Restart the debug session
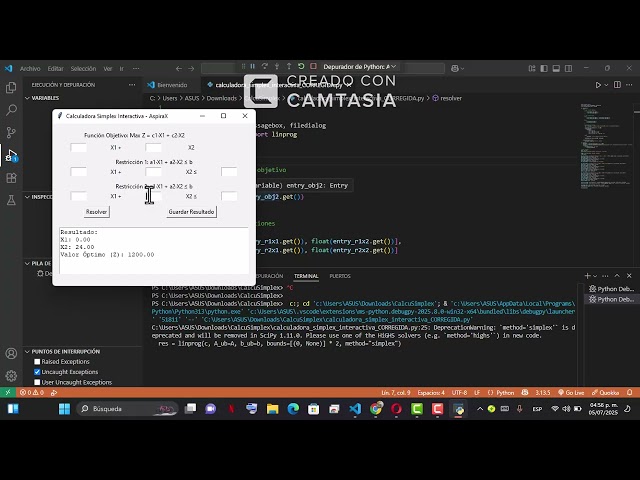Image resolution: width=640 pixels, height=480 pixels. pos(301,67)
